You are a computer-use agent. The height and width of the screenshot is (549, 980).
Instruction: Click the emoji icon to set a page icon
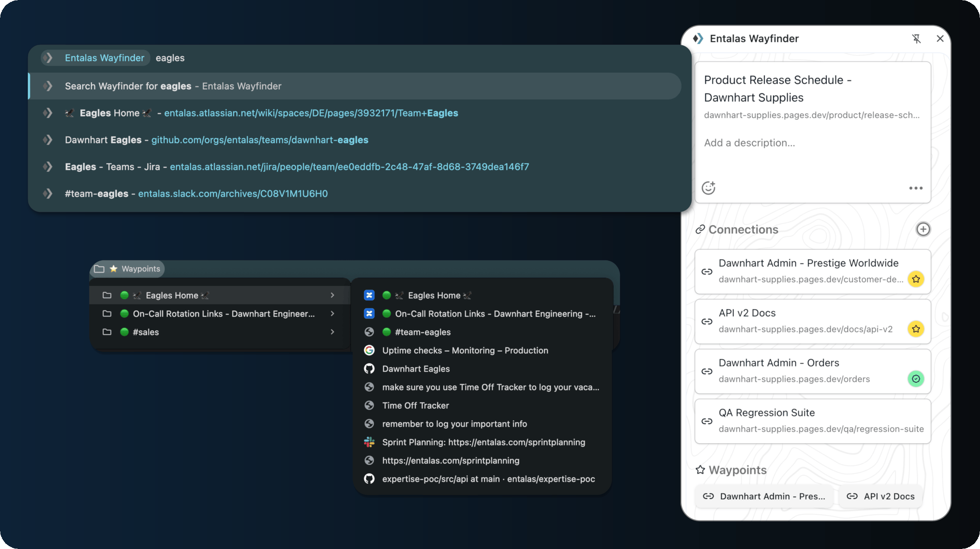click(x=709, y=188)
